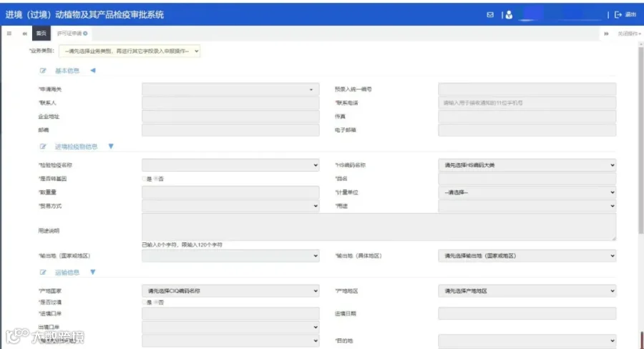Close the 许可证申请 tab via its icon
This screenshot has height=349, width=644.
(85, 34)
